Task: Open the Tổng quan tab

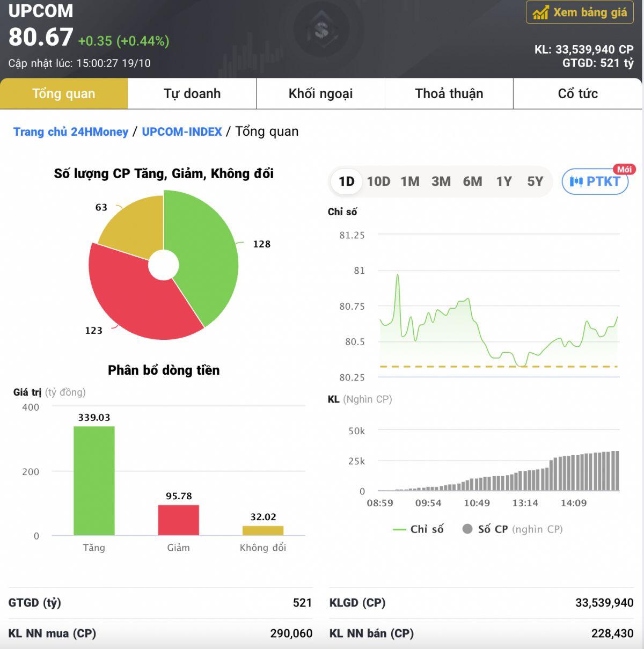Action: click(x=64, y=93)
